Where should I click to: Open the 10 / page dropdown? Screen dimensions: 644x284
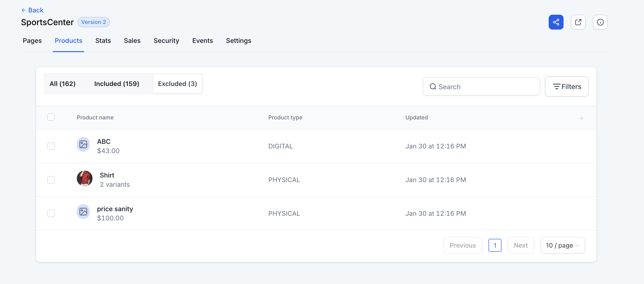pyautogui.click(x=563, y=245)
